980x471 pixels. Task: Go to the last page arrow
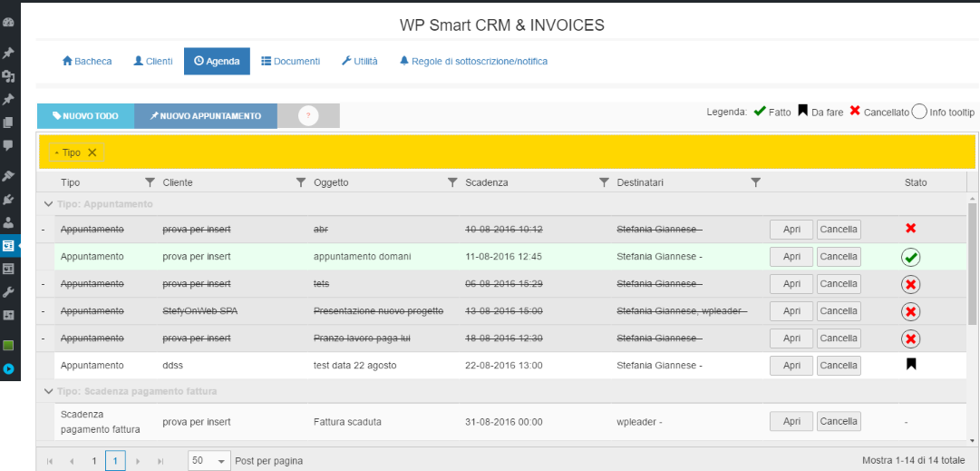point(160,461)
